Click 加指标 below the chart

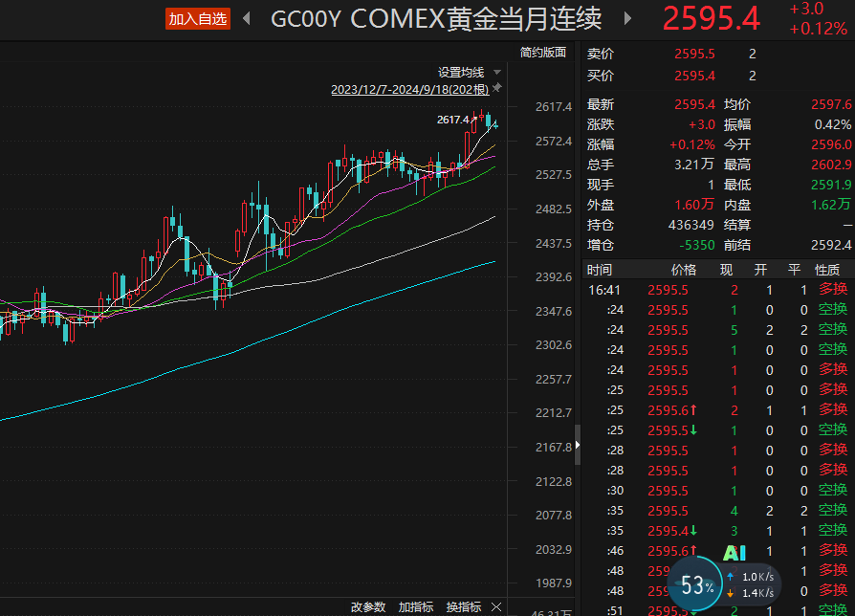(416, 606)
